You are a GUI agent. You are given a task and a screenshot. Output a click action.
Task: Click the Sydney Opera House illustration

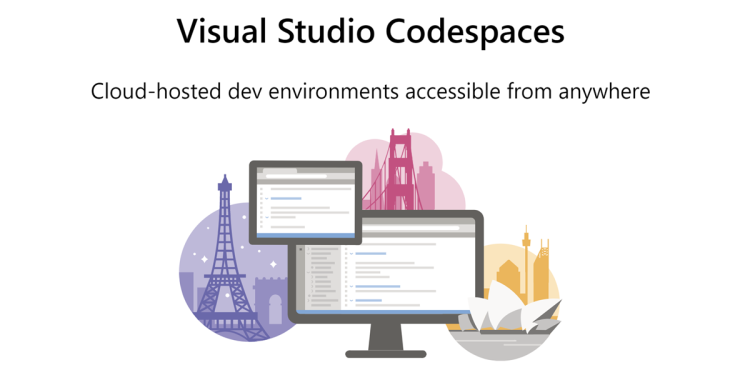click(509, 308)
